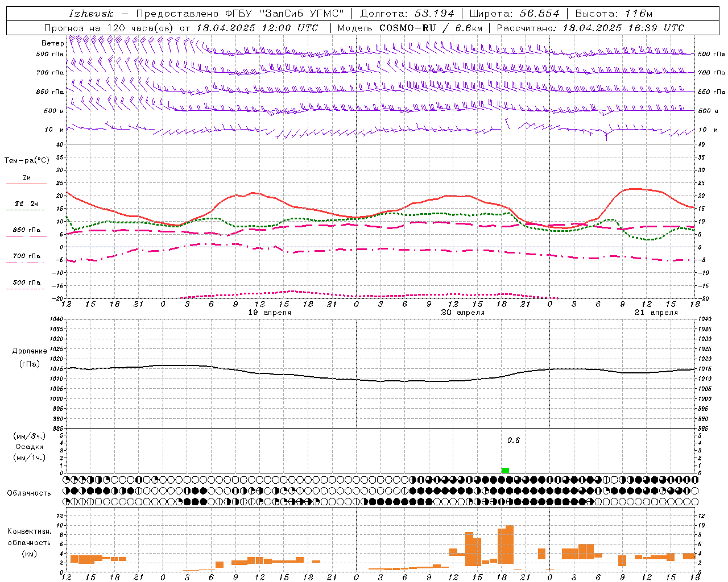This screenshot has height=582, width=728.
Task: Click the 'Конвективн.' convective cloud label
Action: [29, 531]
